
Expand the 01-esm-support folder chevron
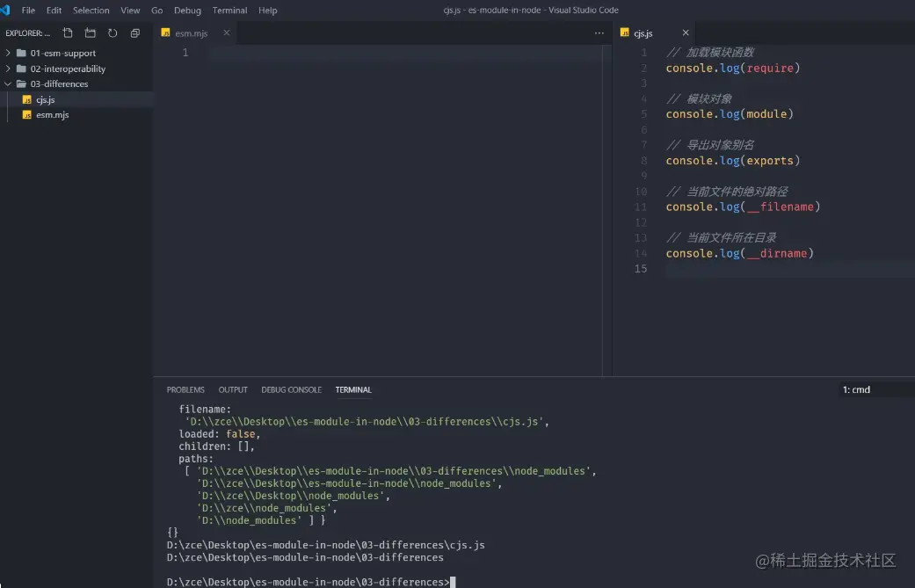(x=8, y=53)
